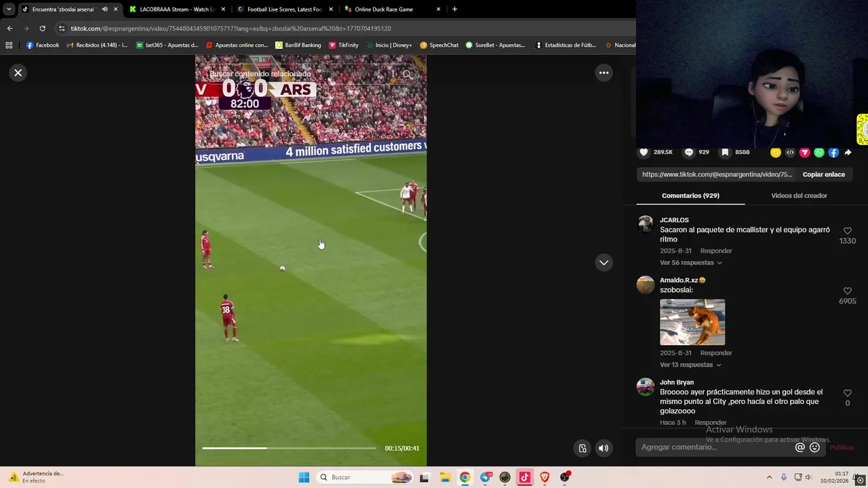Screen dimensions: 868x488
Task: Open comments via speech bubble icon
Action: click(689, 152)
